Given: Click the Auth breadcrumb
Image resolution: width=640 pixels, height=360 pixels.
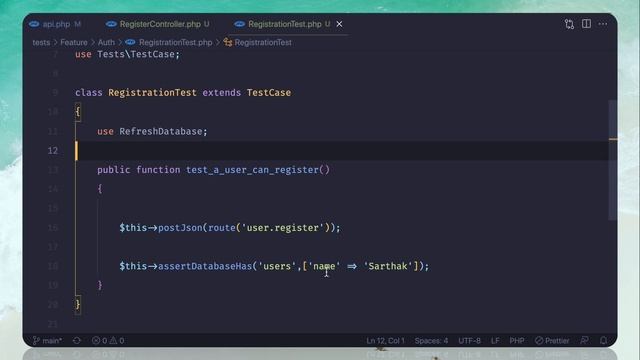Looking at the screenshot, I should (x=106, y=42).
